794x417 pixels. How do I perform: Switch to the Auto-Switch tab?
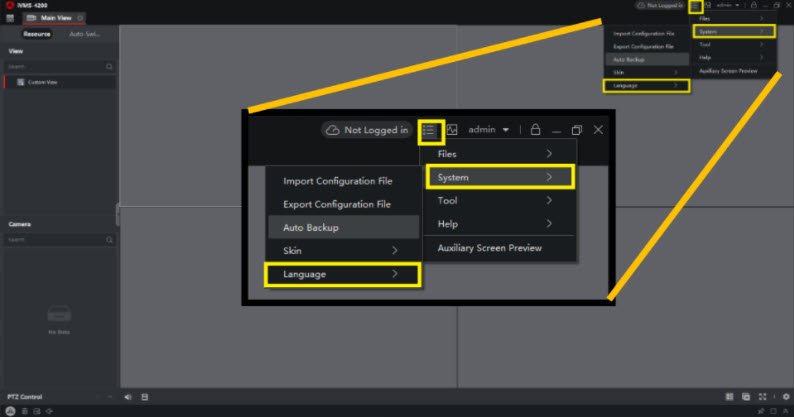84,34
